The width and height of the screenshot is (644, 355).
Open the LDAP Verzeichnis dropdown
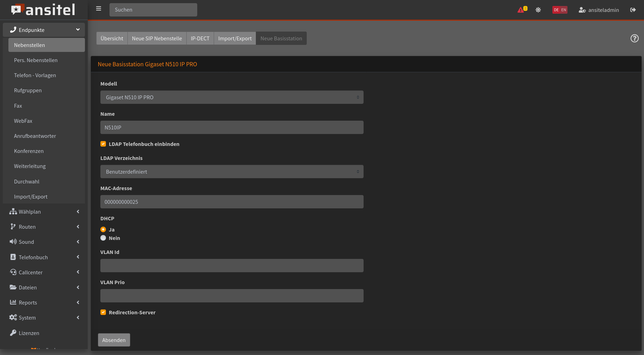(x=232, y=172)
